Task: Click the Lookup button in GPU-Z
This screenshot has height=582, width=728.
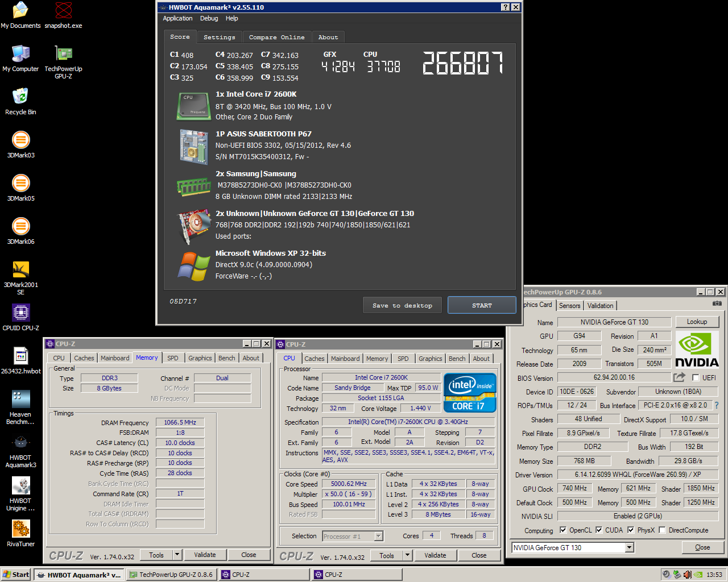Action: click(x=697, y=322)
